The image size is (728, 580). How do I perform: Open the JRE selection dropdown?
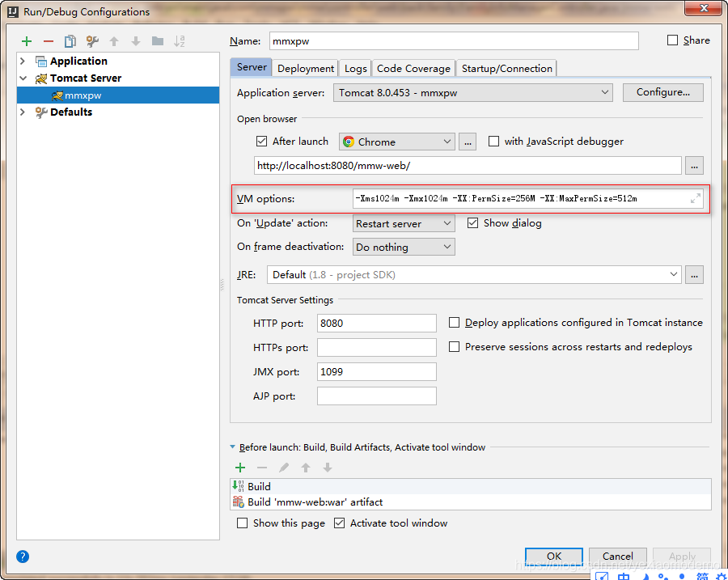pos(675,274)
